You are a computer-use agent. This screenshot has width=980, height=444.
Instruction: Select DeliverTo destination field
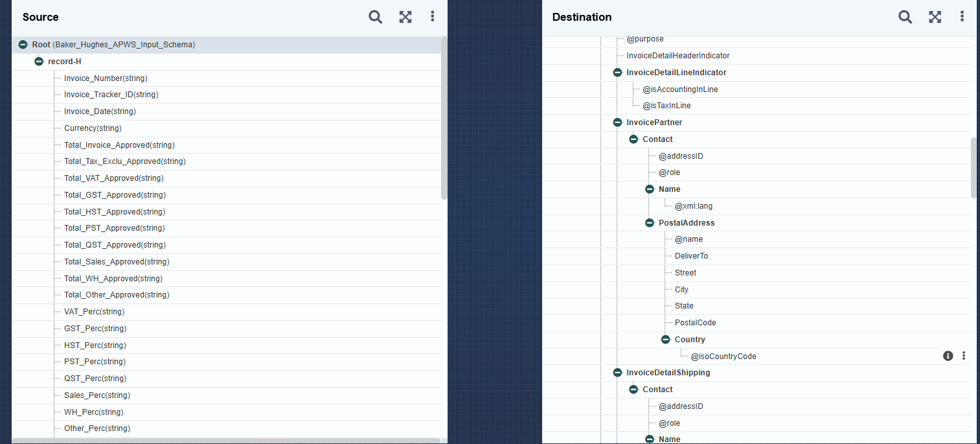click(x=691, y=256)
